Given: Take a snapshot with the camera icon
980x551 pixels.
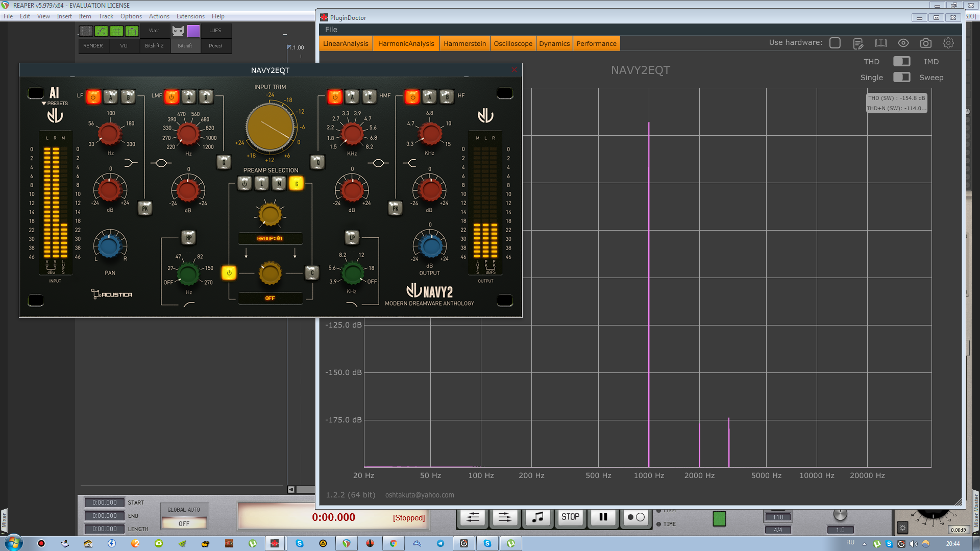Looking at the screenshot, I should [x=926, y=43].
